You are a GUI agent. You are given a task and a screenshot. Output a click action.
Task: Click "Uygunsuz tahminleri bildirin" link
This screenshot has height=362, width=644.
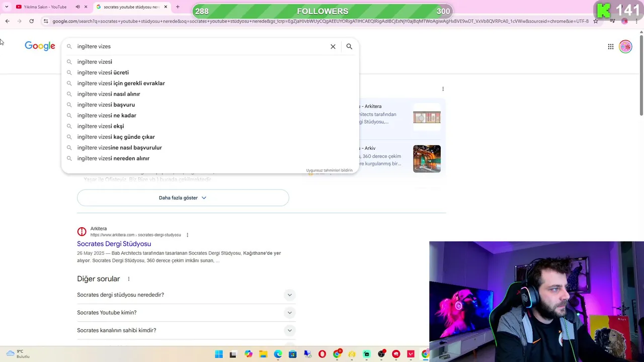pos(330,170)
